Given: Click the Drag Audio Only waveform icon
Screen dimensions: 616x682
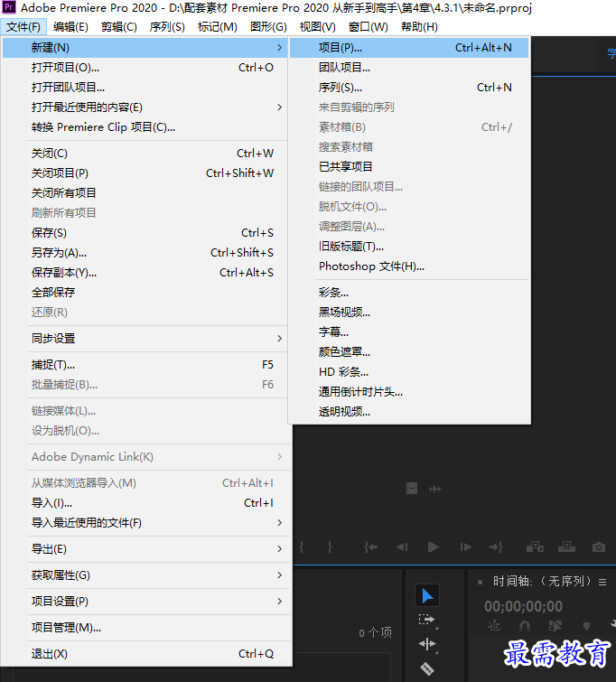Looking at the screenshot, I should [435, 490].
